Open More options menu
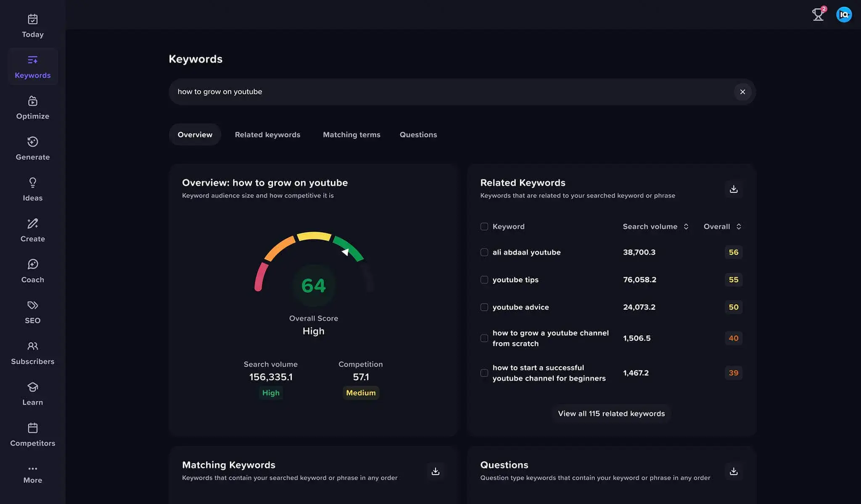This screenshot has width=861, height=504. tap(33, 473)
